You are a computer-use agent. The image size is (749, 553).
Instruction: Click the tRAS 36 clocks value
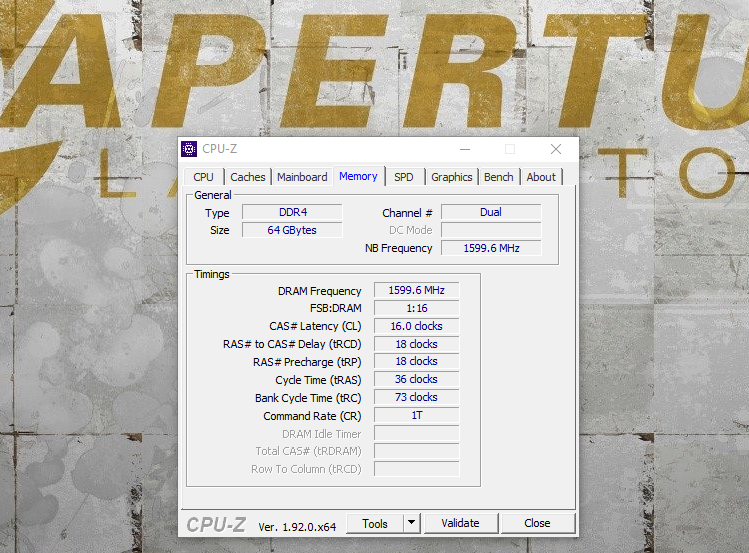click(x=417, y=379)
